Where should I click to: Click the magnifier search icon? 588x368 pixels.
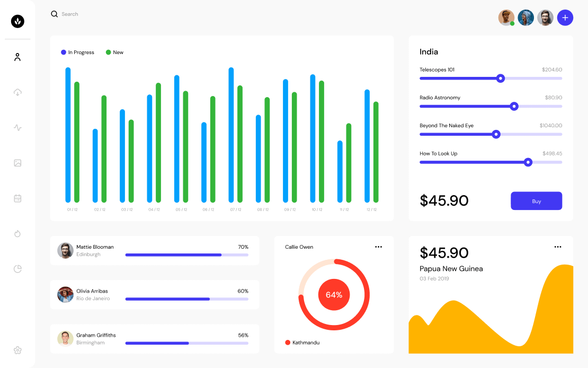(55, 14)
